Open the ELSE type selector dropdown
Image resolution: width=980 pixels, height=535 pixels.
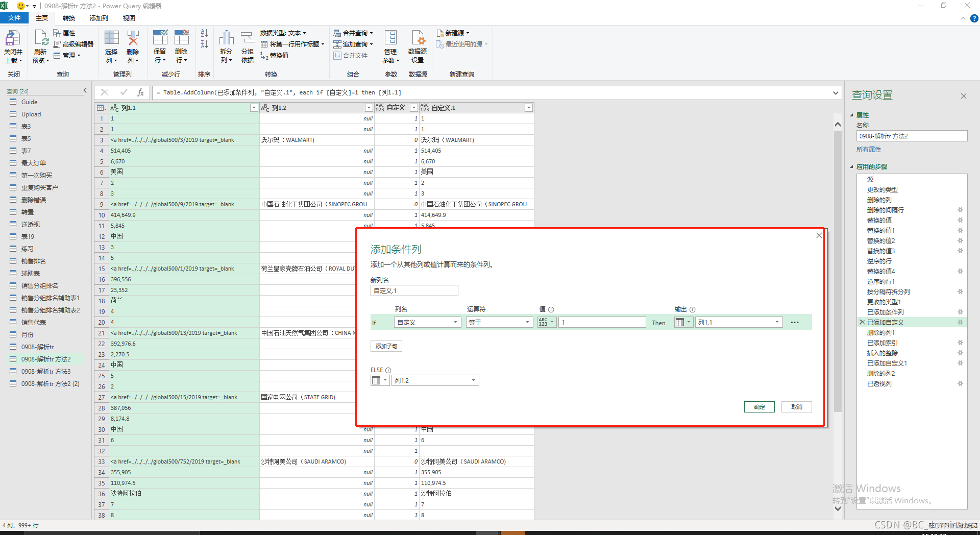pyautogui.click(x=379, y=381)
